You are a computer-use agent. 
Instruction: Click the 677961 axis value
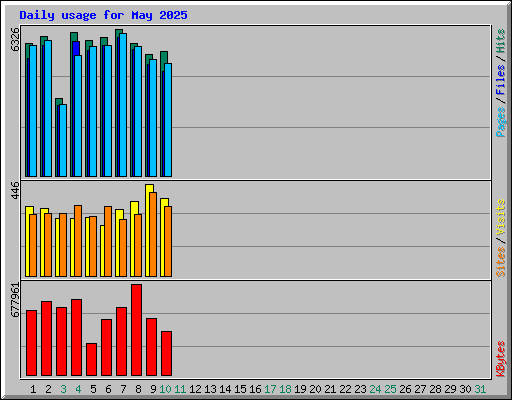tap(15, 300)
